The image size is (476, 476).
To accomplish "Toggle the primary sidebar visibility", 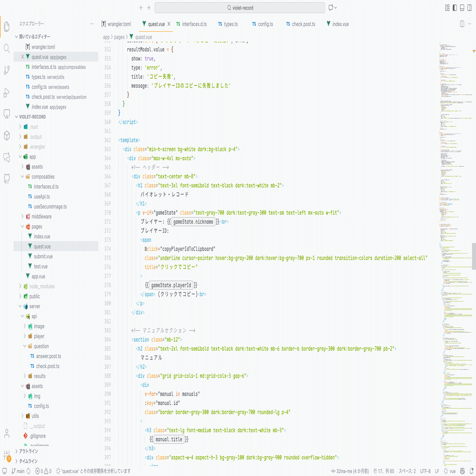I will [x=455, y=8].
